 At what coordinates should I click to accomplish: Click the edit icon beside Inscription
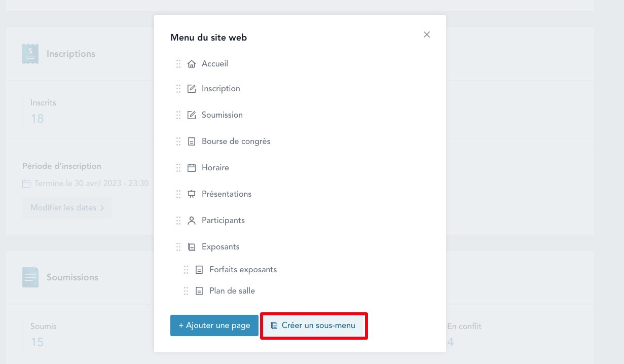[192, 89]
